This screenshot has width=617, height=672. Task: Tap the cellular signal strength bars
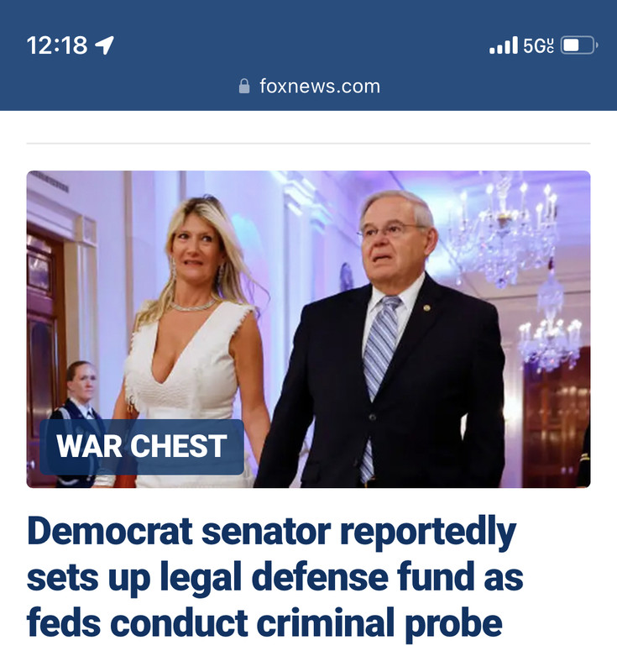pos(503,45)
